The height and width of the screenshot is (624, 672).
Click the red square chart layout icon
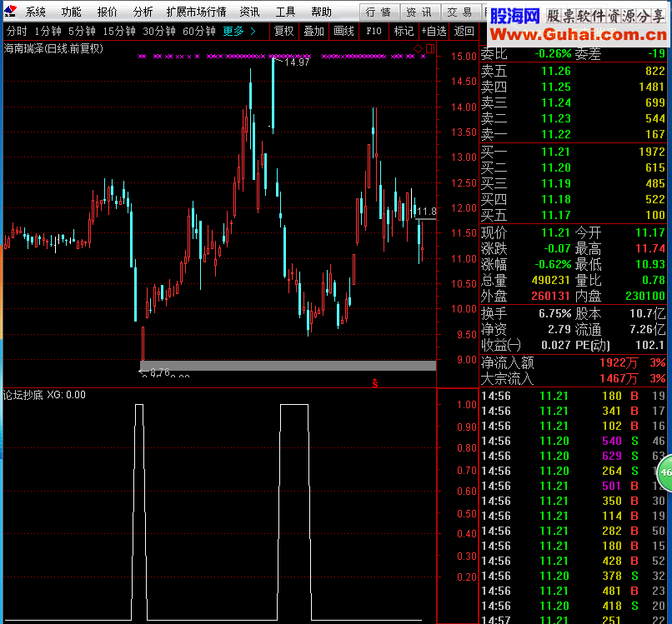[x=430, y=49]
